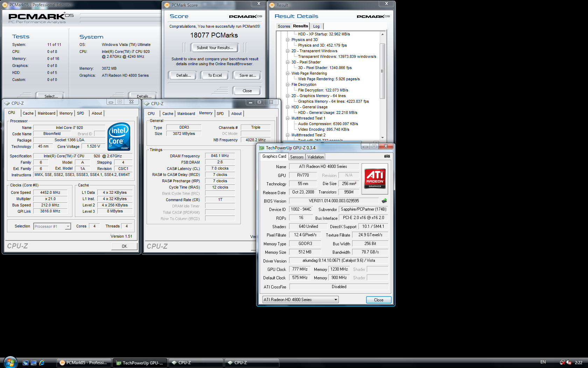The height and width of the screenshot is (368, 588).
Task: Click the Result window title icon
Action: tap(272, 5)
